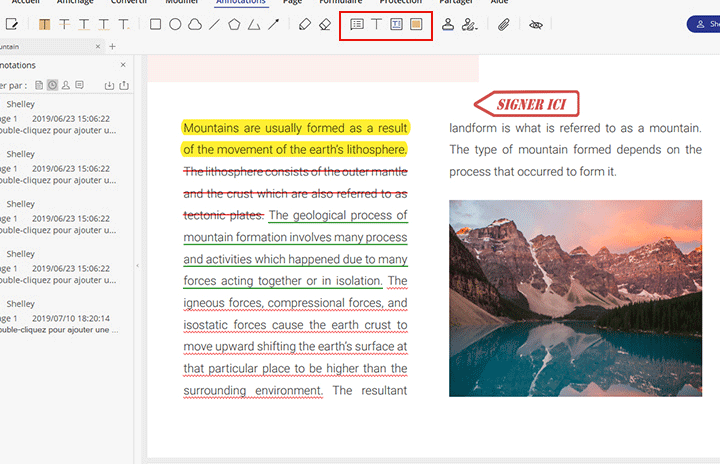
Task: Click struck-through text 'The lithosphere consists'
Action: coord(246,171)
